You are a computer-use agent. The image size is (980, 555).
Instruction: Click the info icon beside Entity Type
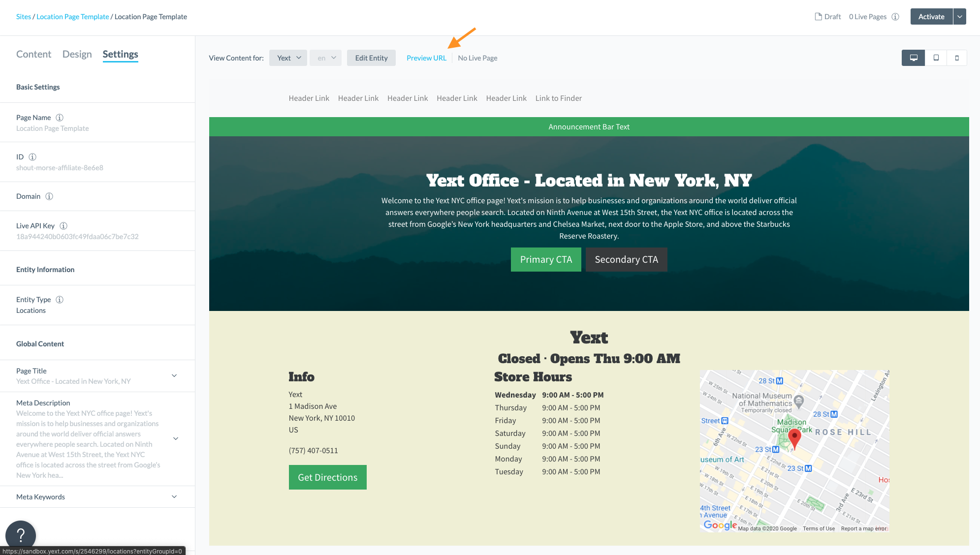pos(60,300)
